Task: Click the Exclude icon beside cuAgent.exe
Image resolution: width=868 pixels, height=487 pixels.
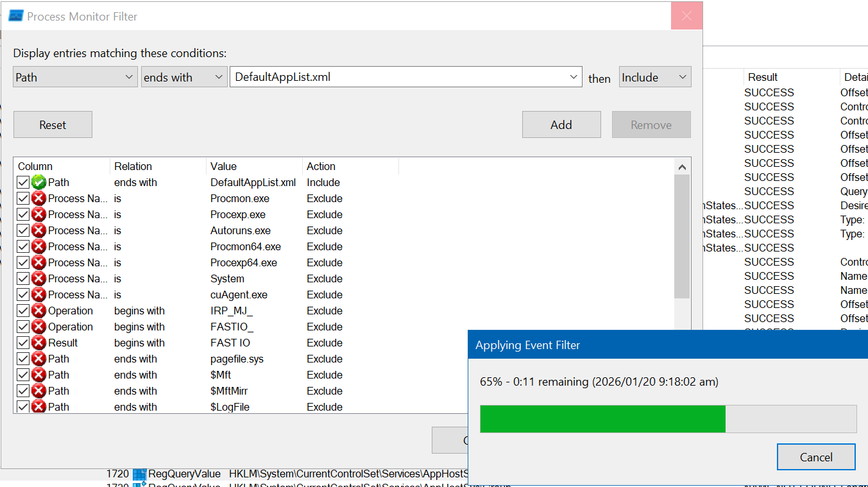Action: click(x=38, y=295)
